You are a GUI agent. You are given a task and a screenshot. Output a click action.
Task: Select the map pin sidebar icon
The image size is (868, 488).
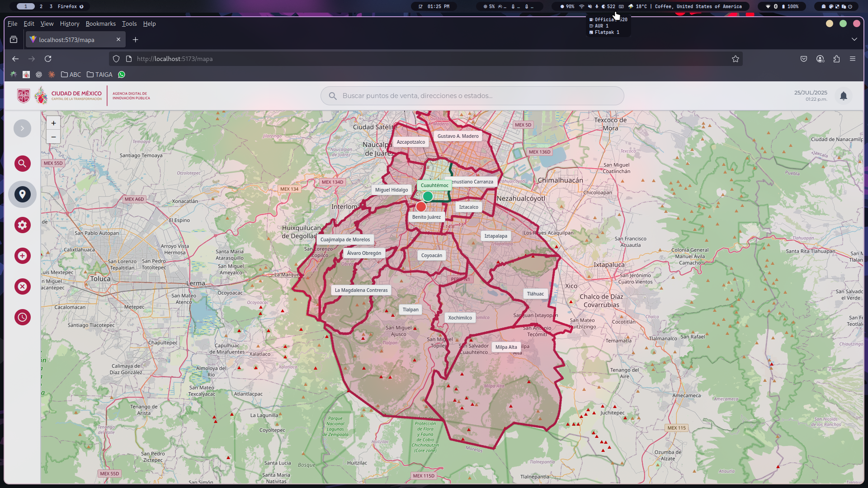(22, 194)
